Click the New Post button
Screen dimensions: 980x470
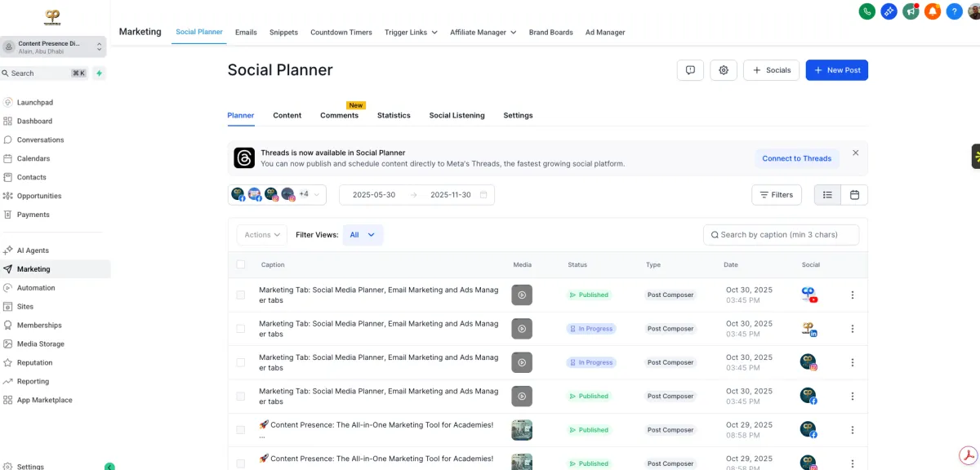click(x=837, y=70)
